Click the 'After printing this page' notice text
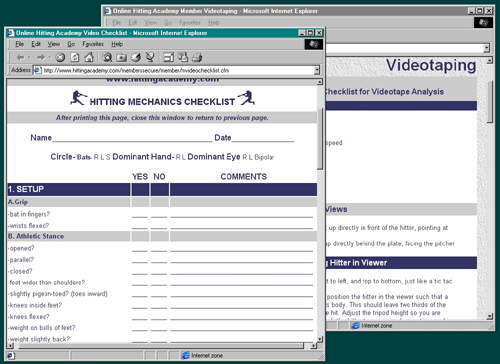This screenshot has height=364, width=500. coord(162,118)
